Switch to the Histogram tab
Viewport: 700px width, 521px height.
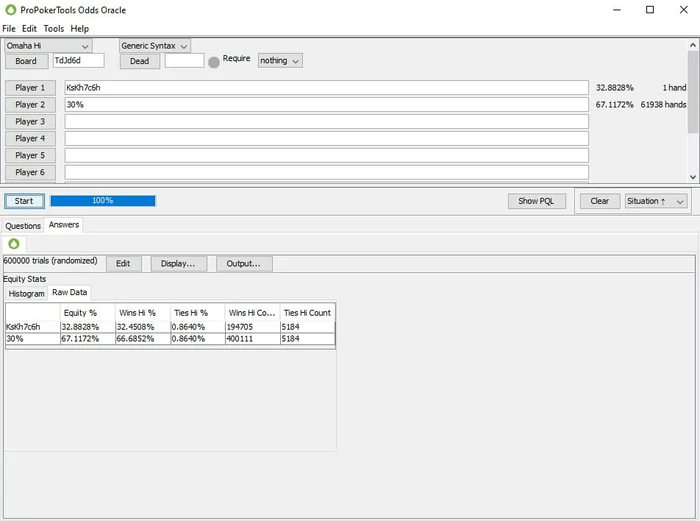26,293
